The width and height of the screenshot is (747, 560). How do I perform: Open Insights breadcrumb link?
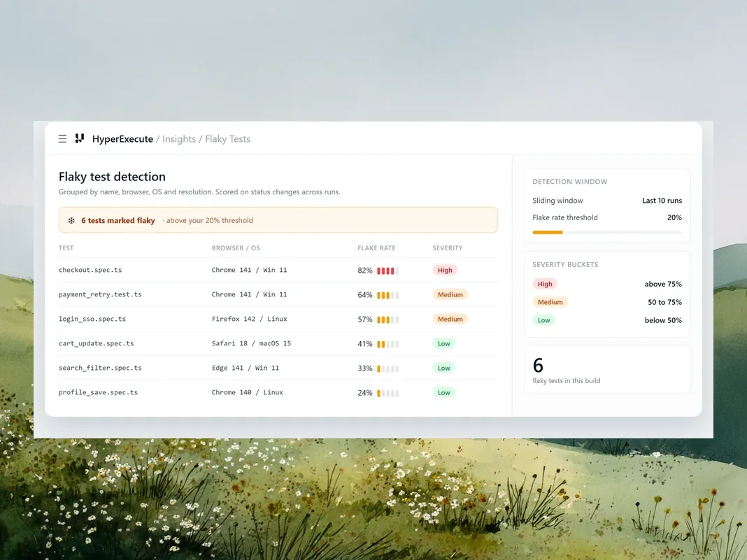point(179,139)
